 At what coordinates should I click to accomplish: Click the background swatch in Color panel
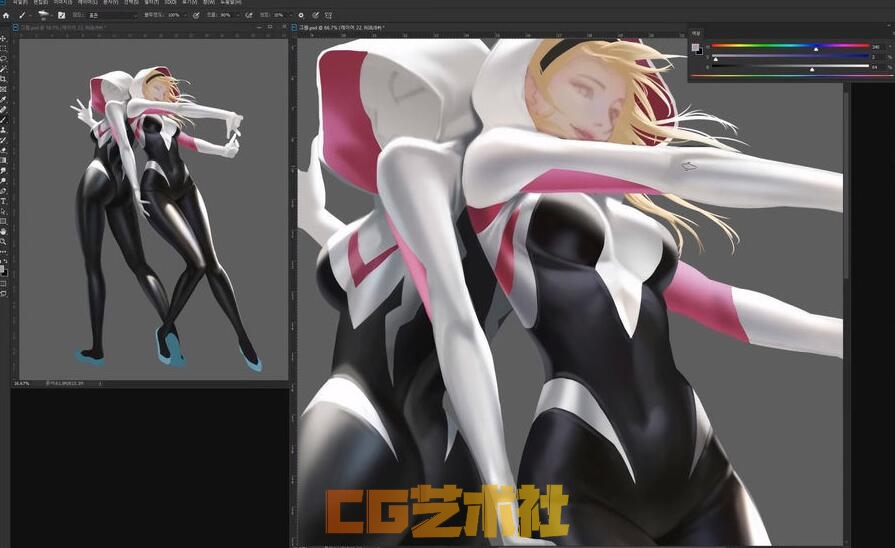point(700,53)
